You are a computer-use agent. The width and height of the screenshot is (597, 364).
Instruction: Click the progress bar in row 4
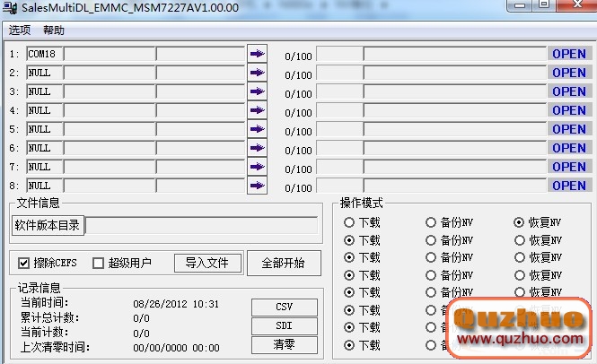point(455,110)
